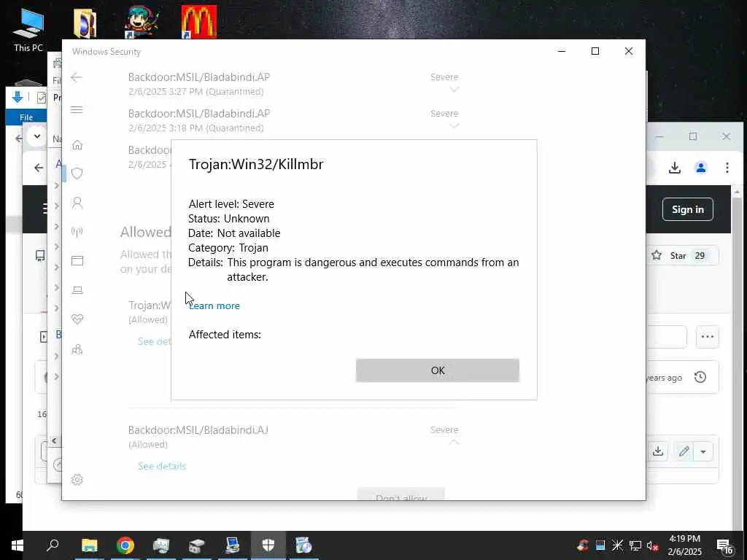Image resolution: width=747 pixels, height=560 pixels.
Task: Open Chrome's three-dot menu
Action: [x=727, y=168]
